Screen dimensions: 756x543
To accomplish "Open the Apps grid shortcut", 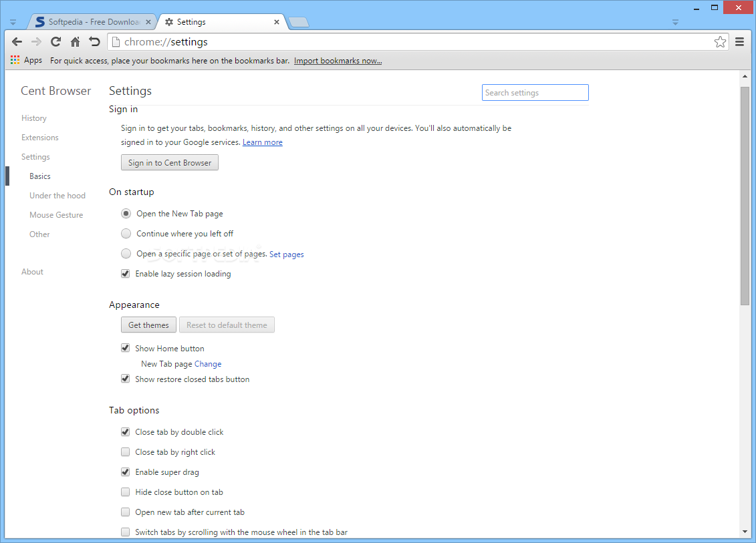I will coord(27,60).
